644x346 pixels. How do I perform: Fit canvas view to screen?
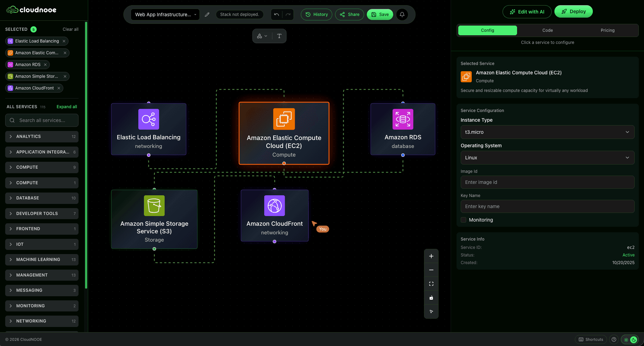point(431,284)
